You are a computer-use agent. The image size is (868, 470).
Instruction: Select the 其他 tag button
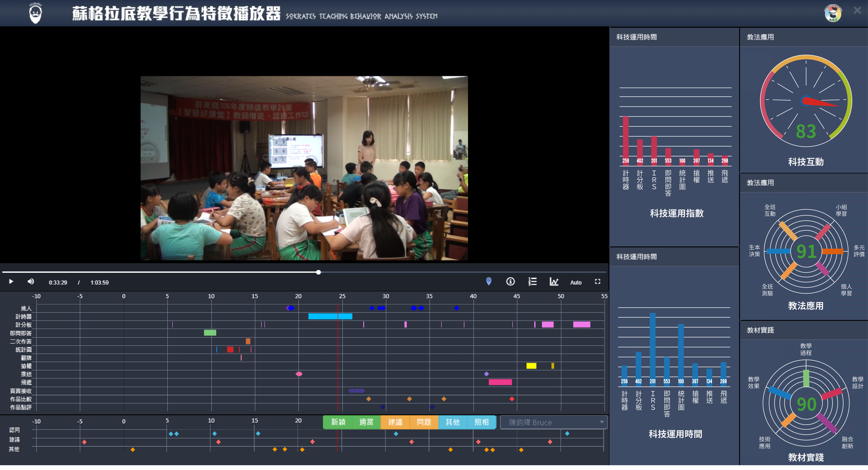pyautogui.click(x=453, y=422)
